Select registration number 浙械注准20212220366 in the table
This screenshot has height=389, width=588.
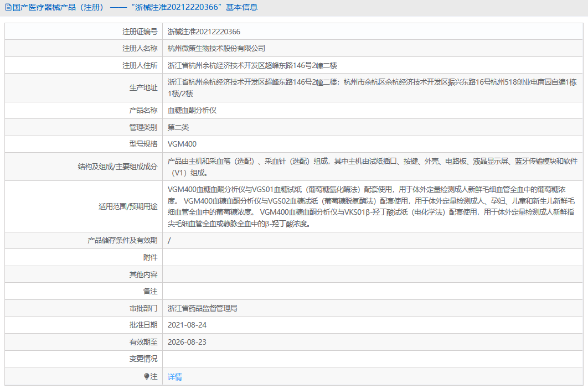(x=204, y=32)
